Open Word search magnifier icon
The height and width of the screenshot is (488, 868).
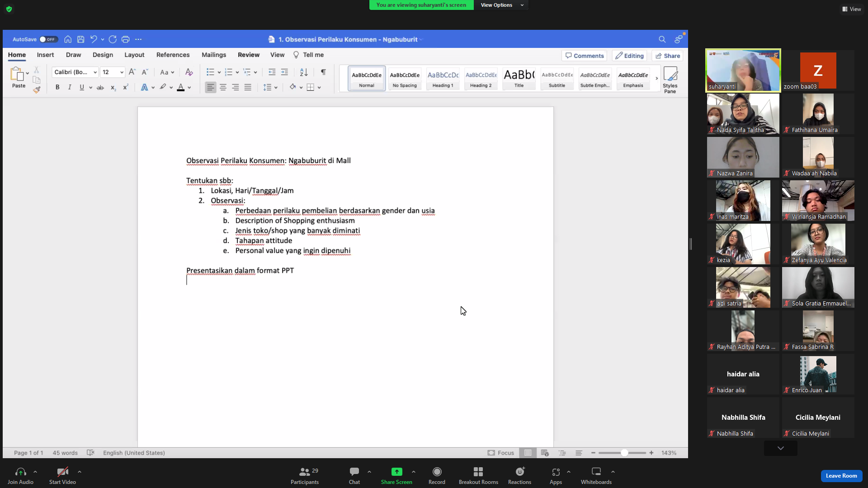[x=662, y=39]
